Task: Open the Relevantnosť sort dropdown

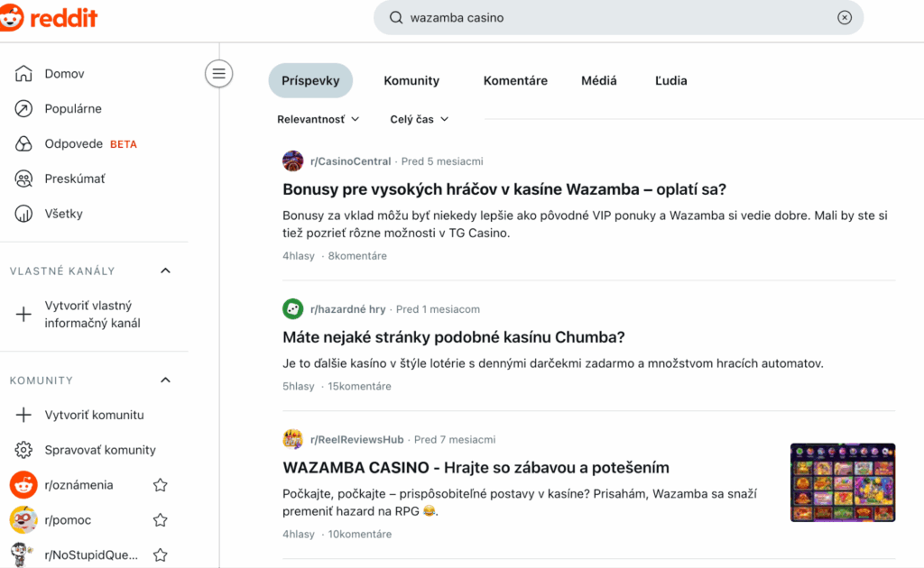Action: click(x=319, y=119)
